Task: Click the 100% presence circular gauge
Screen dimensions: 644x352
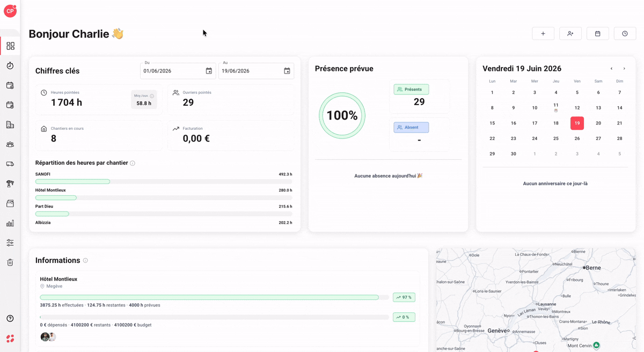Action: click(x=342, y=116)
